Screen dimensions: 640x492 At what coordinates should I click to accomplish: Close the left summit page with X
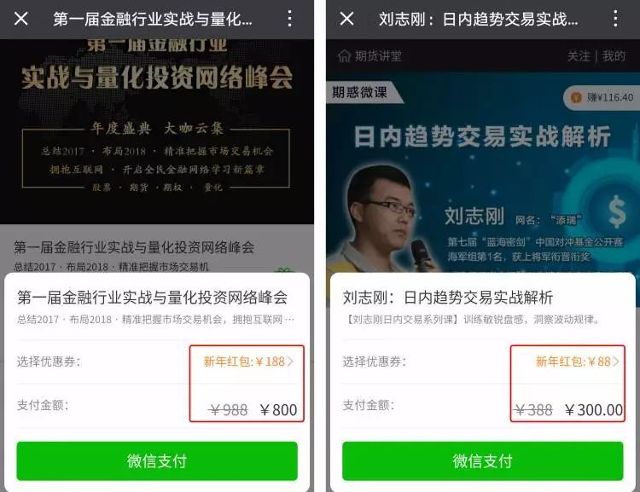click(21, 19)
